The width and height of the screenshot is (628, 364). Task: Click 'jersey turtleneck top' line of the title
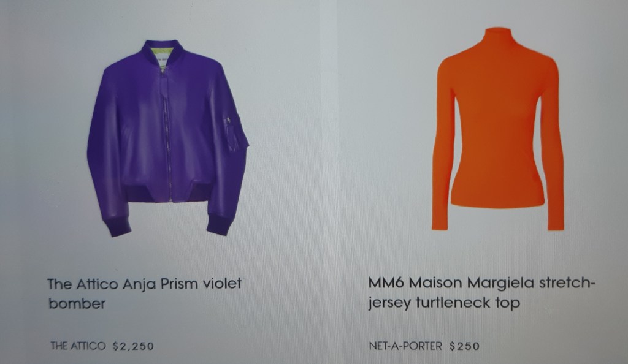[x=444, y=302]
